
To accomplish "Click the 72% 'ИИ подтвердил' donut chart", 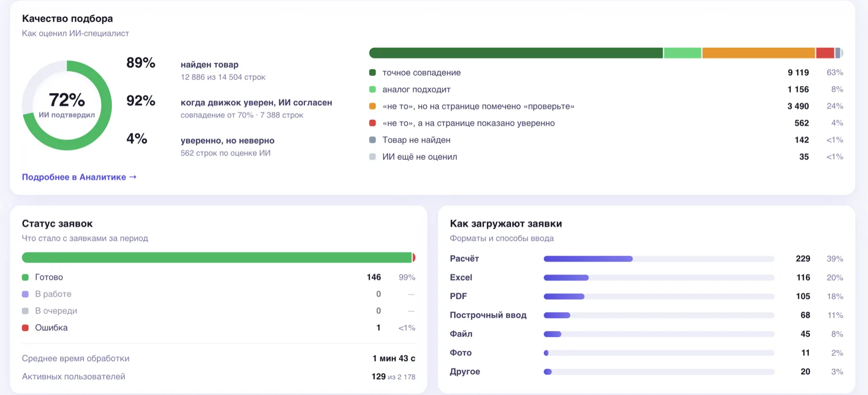I will coord(67,105).
